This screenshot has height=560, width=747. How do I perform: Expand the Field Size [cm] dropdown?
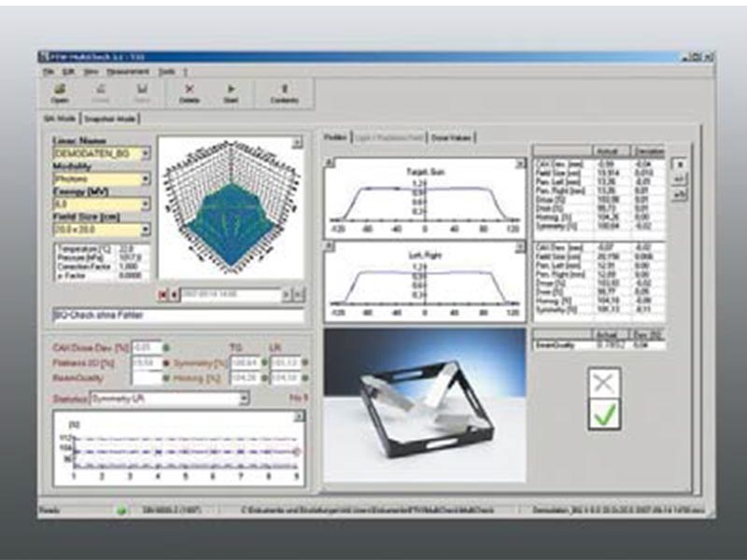[x=146, y=230]
